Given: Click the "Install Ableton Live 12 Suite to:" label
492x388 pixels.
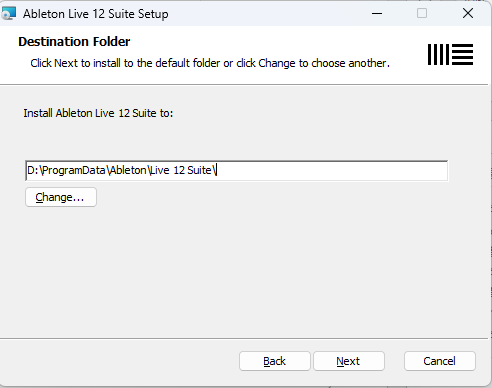Looking at the screenshot, I should point(98,113).
